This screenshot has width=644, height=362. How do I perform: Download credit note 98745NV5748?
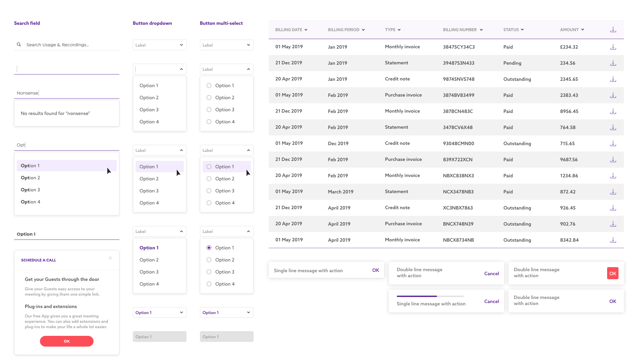[x=613, y=79]
